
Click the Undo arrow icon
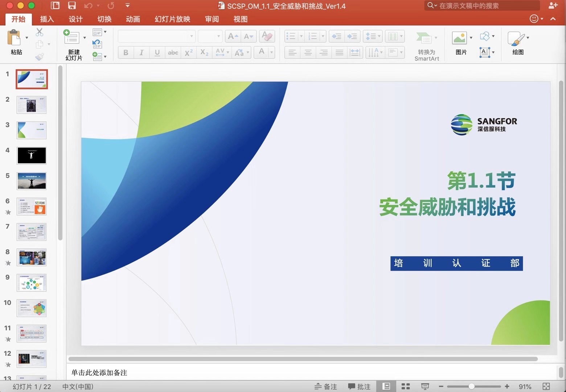[x=88, y=5]
